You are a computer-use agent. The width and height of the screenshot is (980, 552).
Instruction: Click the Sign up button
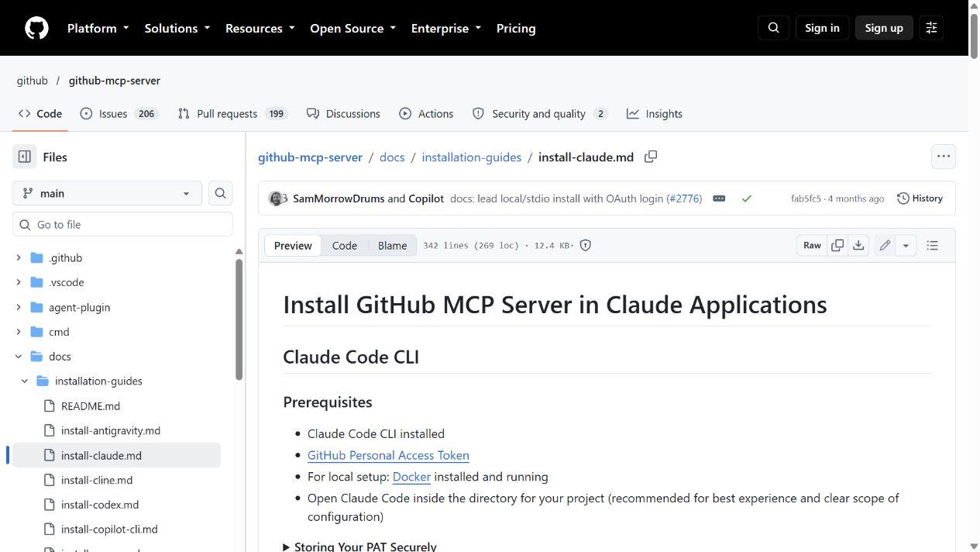click(884, 28)
